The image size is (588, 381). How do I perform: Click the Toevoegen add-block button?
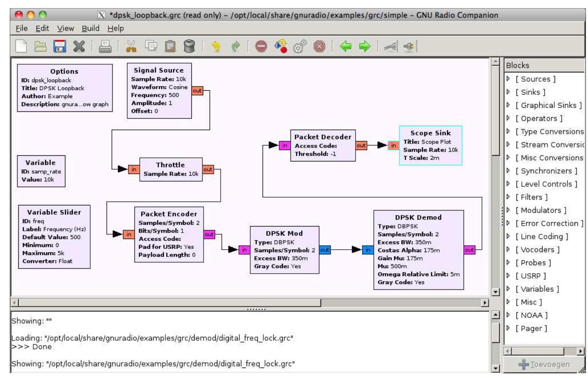pos(544,364)
